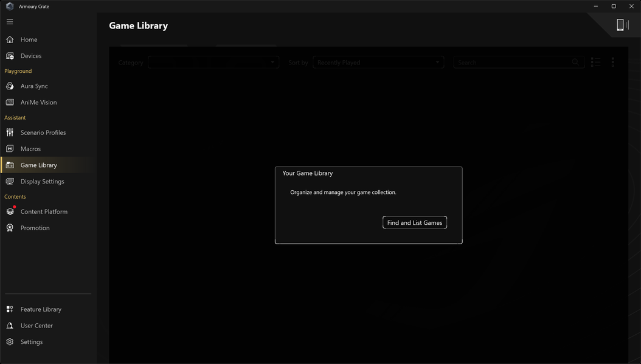The image size is (641, 364).
Task: Click inside the Search field
Action: coord(519,63)
